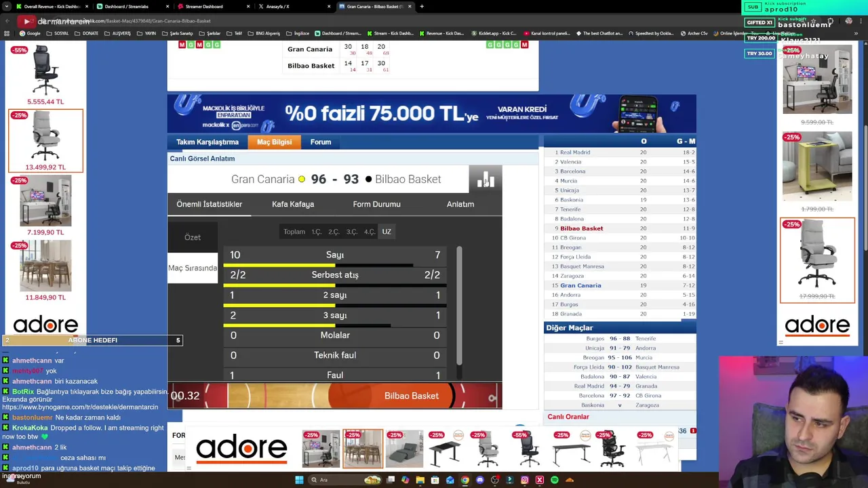The image size is (868, 488).
Task: Switch to Kafa Kafaya tab
Action: 293,204
